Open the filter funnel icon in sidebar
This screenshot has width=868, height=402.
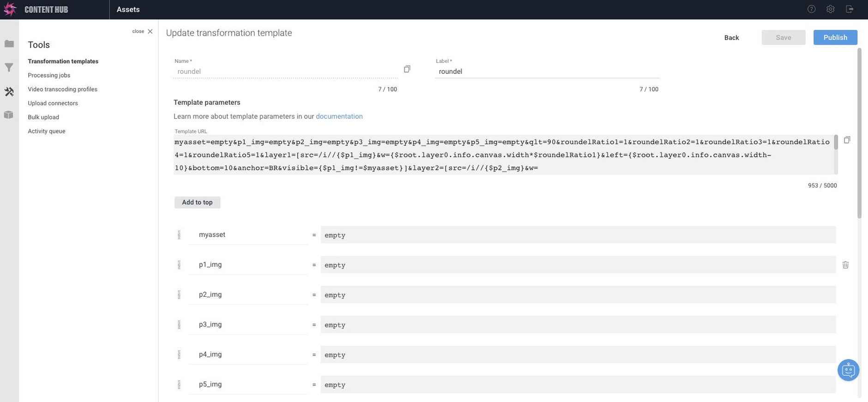click(9, 68)
